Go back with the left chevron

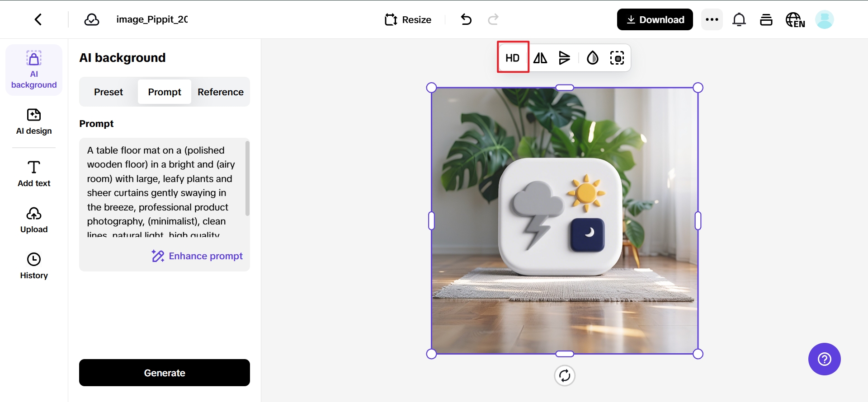point(38,19)
